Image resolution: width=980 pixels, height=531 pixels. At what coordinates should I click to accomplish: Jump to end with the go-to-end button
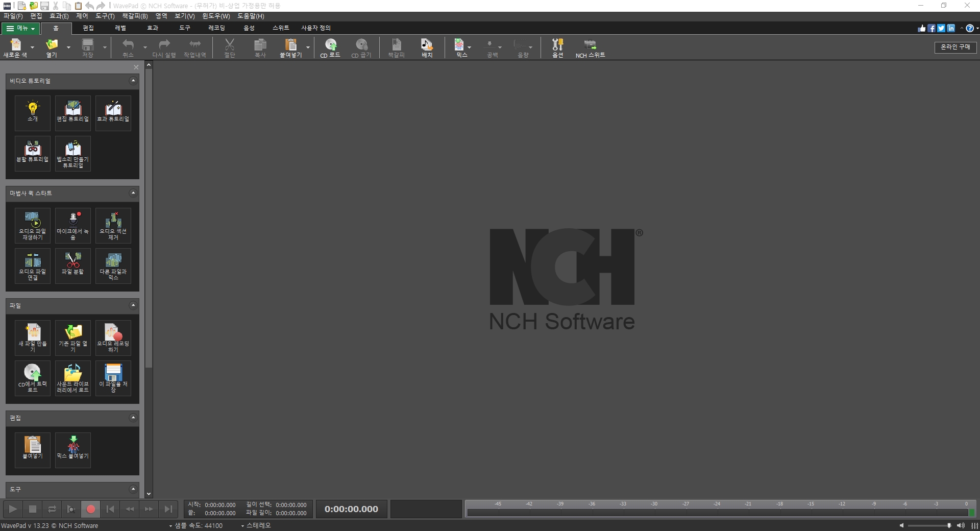168,509
